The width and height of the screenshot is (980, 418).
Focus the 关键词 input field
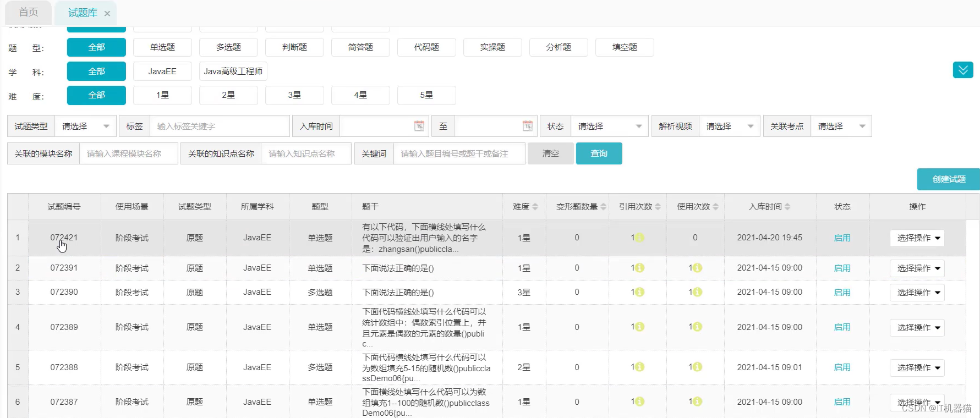(x=459, y=153)
